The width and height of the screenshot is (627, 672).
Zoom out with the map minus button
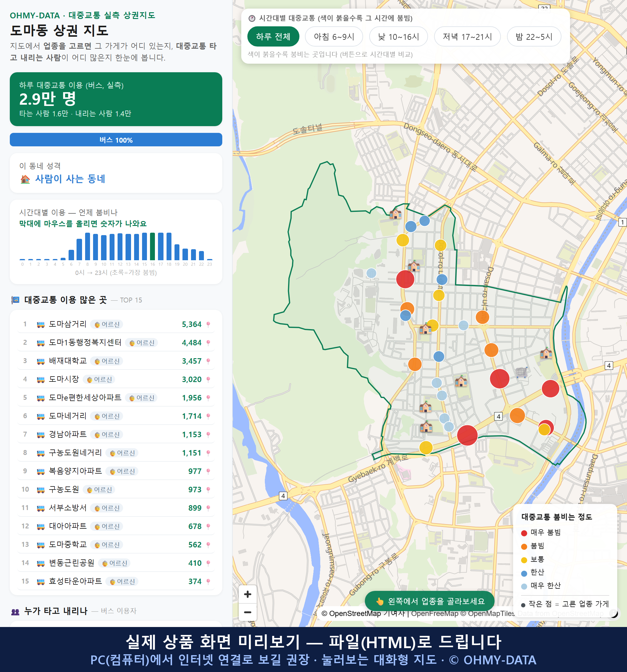[x=247, y=612]
